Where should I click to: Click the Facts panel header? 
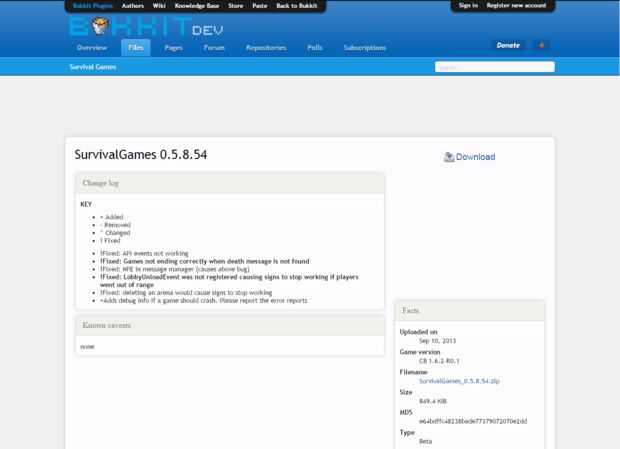[x=469, y=311]
